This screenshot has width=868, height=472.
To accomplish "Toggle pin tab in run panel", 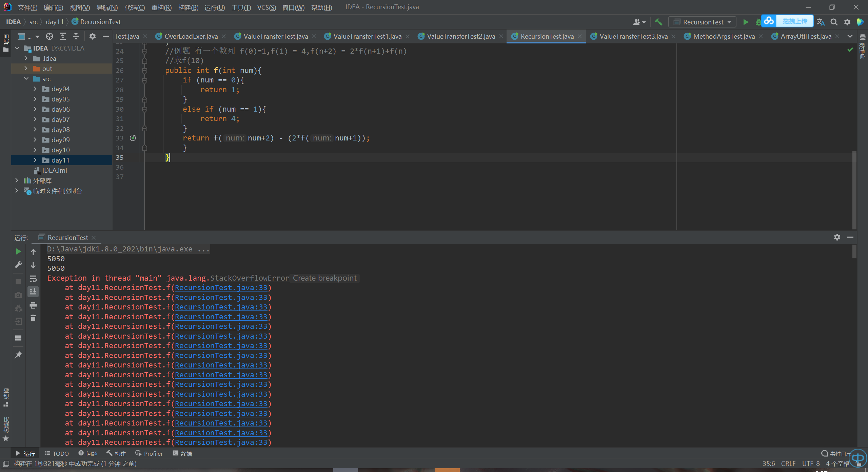I will pyautogui.click(x=18, y=355).
